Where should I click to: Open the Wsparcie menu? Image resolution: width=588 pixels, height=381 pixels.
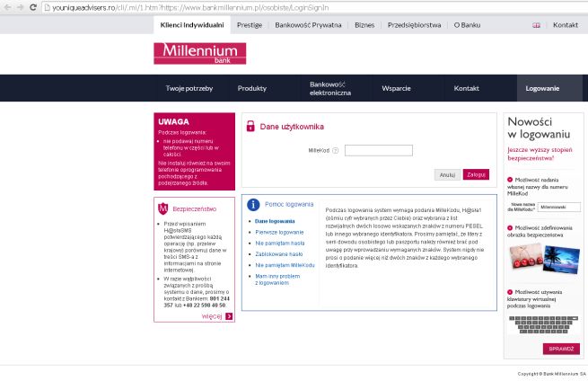coord(396,89)
